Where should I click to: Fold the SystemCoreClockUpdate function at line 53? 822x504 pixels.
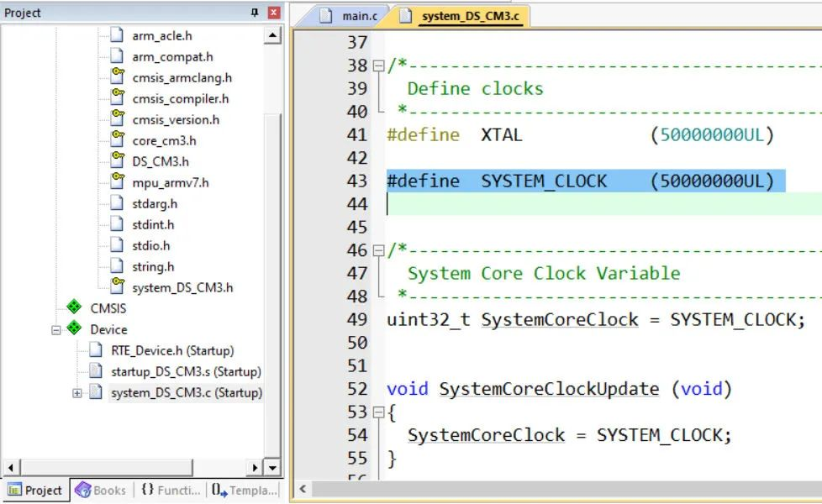pyautogui.click(x=378, y=412)
